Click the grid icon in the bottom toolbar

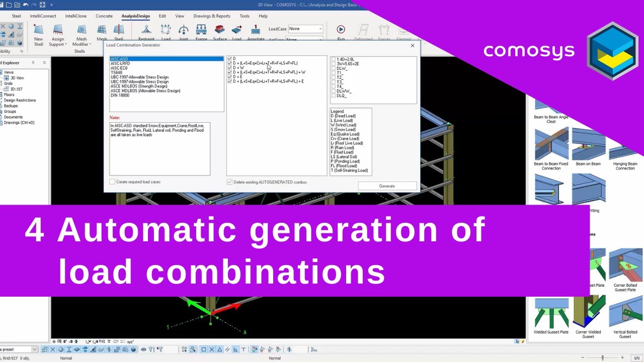coord(45,349)
